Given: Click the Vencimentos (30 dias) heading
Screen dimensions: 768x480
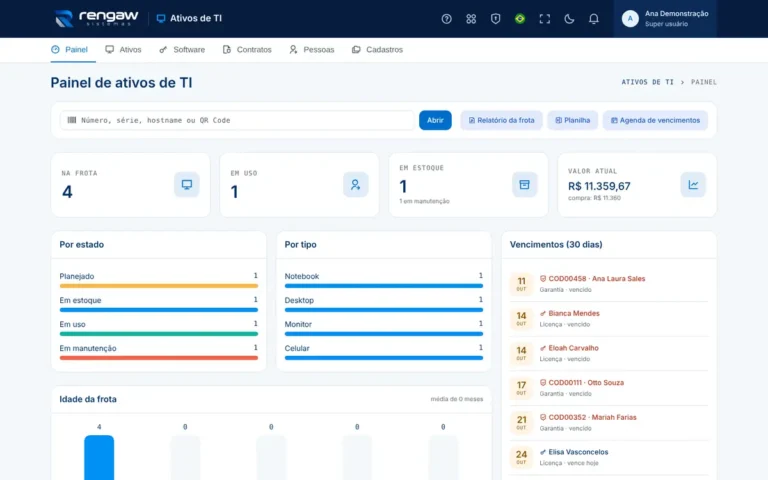Looking at the screenshot, I should pyautogui.click(x=556, y=244).
